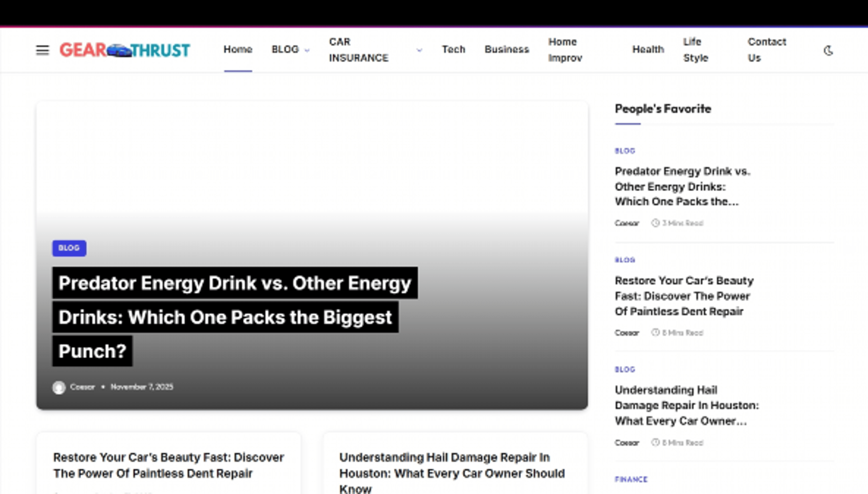Click the FINANCE category label in sidebar

click(631, 479)
